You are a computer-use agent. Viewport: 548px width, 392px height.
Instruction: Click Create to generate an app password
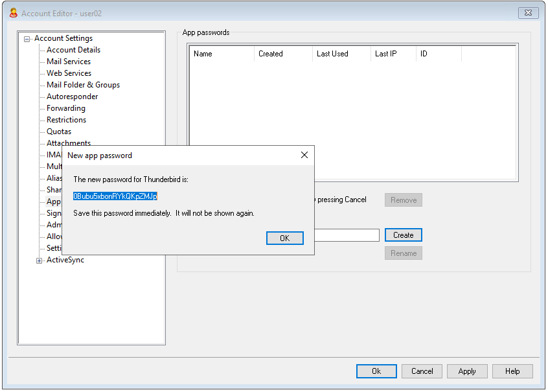tap(403, 235)
